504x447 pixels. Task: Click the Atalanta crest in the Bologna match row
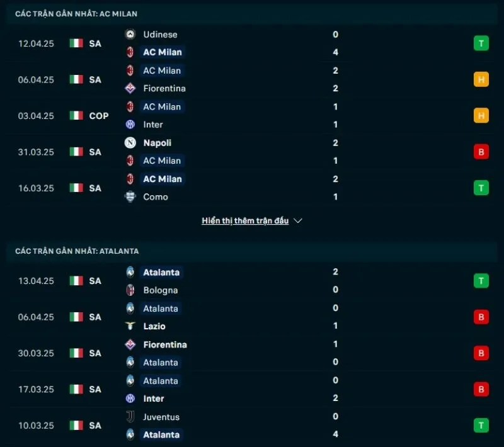(x=130, y=273)
